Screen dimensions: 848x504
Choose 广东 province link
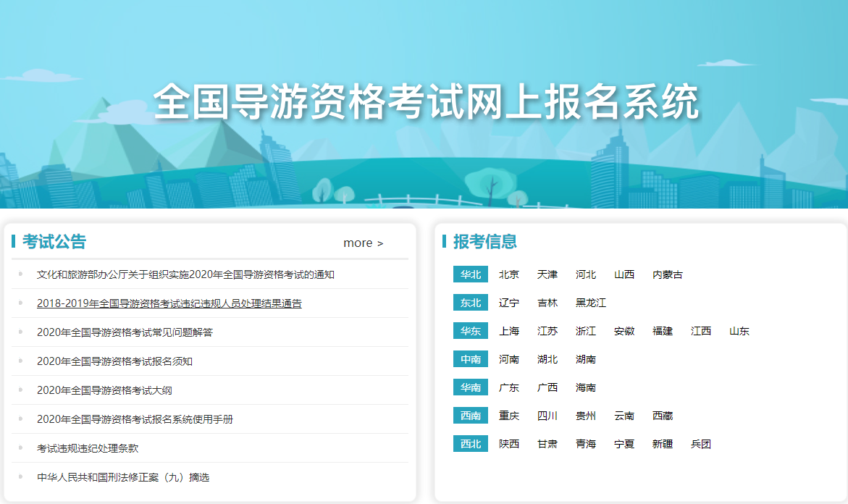coord(509,387)
